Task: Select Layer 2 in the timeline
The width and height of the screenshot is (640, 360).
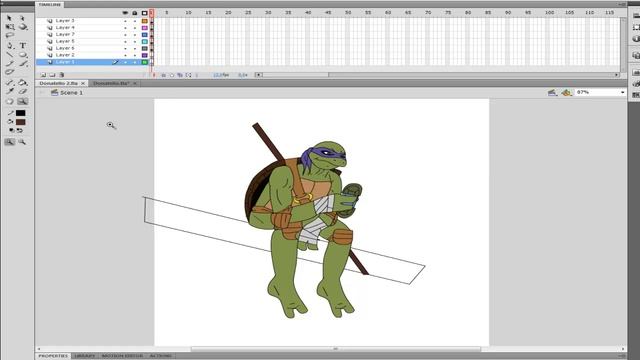Action: point(65,55)
